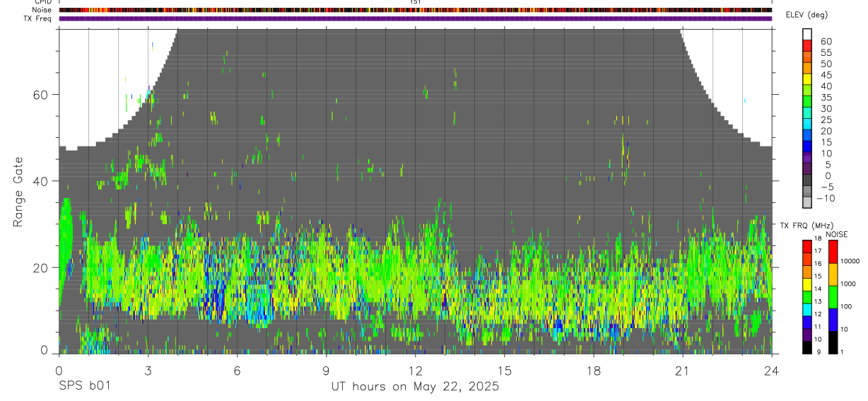The image size is (868, 401).
Task: Click the 'TX FRQ (MHz)' legend title
Action: (x=807, y=225)
